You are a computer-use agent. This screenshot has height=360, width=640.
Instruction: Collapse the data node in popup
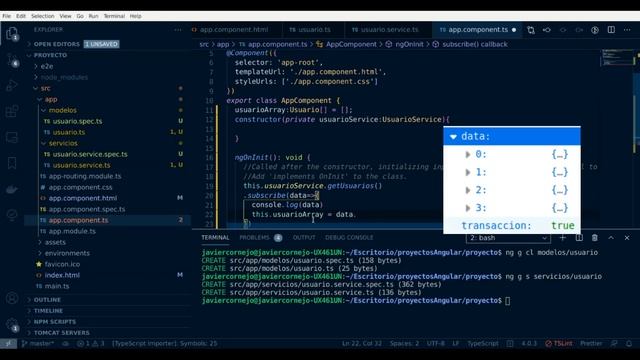pyautogui.click(x=453, y=137)
